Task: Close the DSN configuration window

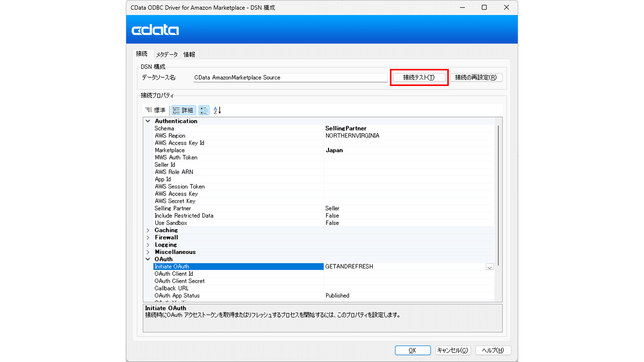Action: [507, 8]
